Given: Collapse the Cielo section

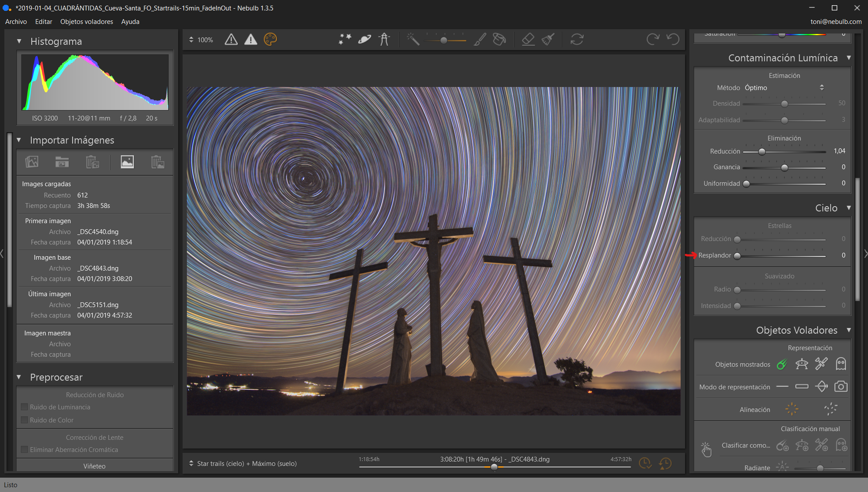Looking at the screenshot, I should 849,208.
